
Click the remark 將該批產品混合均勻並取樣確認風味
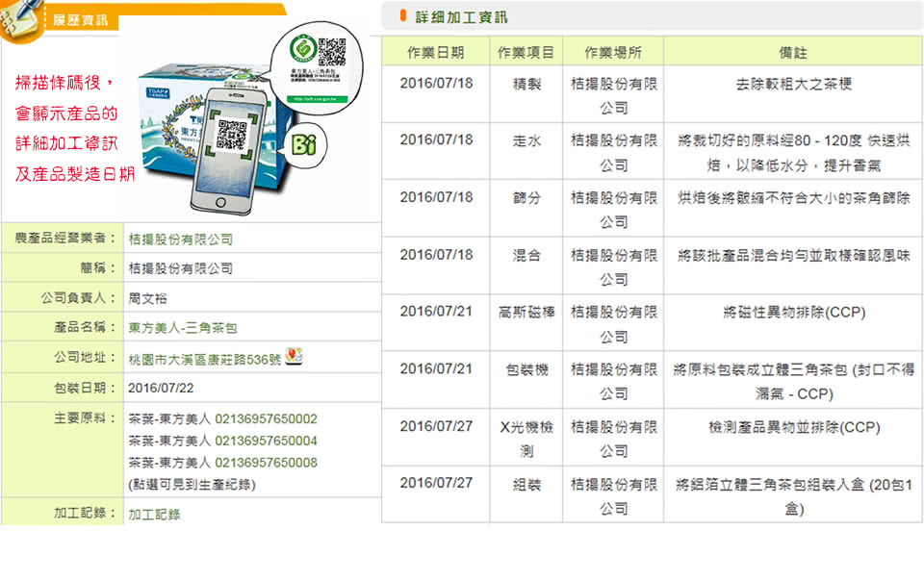pos(793,256)
